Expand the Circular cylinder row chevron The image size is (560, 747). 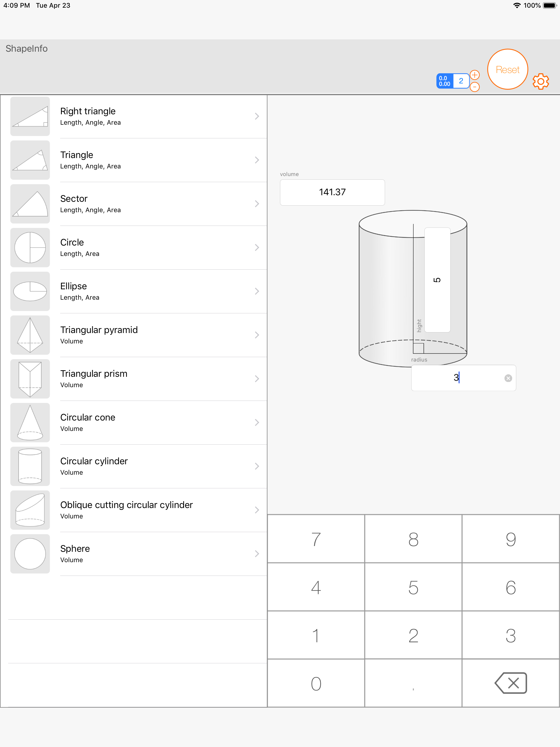[x=257, y=466]
